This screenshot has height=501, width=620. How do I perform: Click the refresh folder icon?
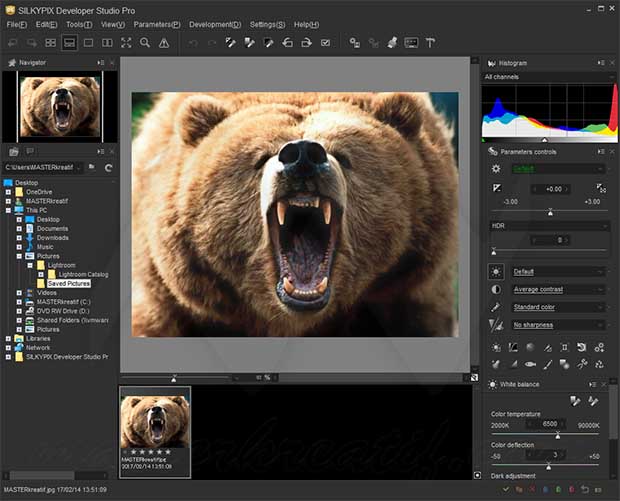click(x=108, y=168)
